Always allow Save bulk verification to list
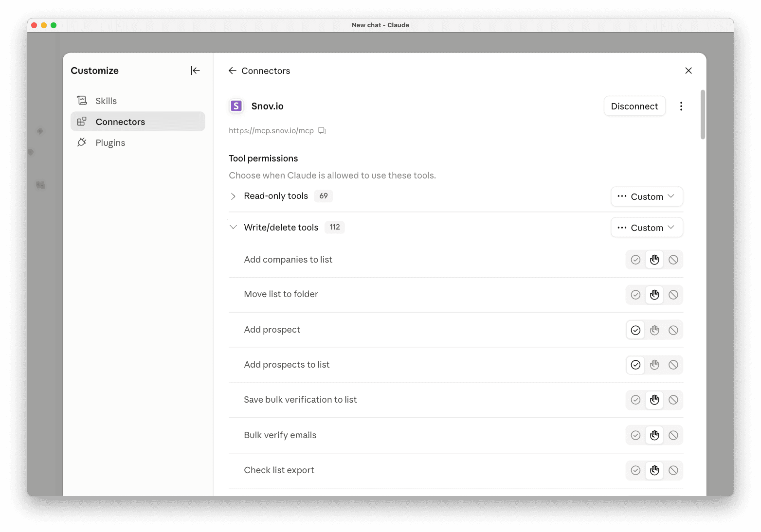Viewport: 761px width, 532px height. coord(635,400)
